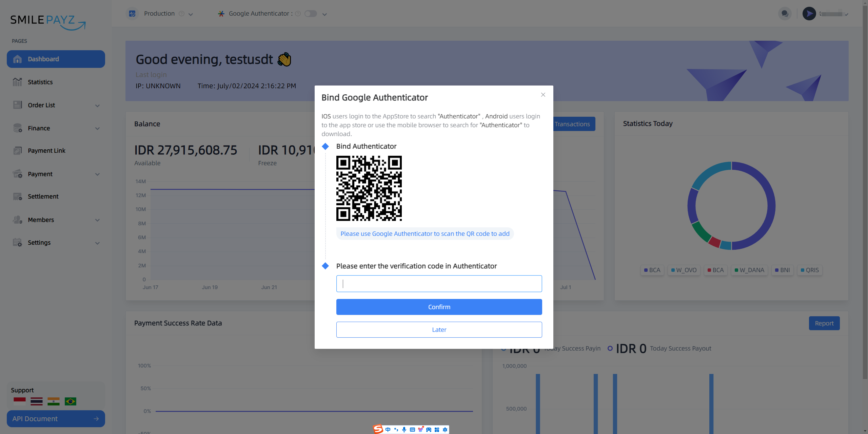Click the Authenticator QR code image

[369, 188]
